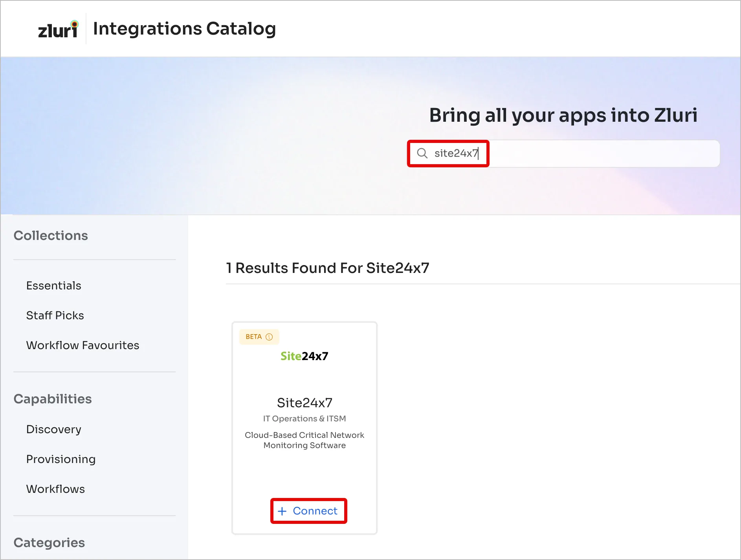The height and width of the screenshot is (560, 741).
Task: Open the Essentials collection
Action: pyautogui.click(x=54, y=285)
